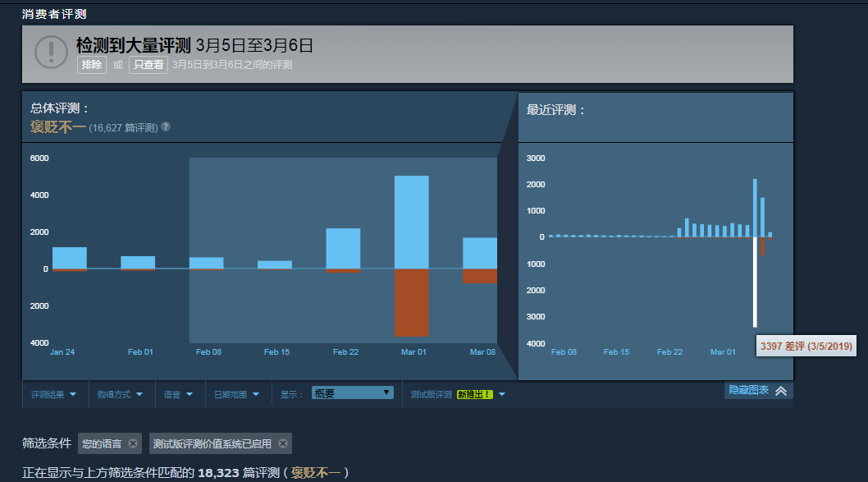The image size is (868, 482).
Task: Open the 测试版评测 新推出 menu
Action: point(458,394)
